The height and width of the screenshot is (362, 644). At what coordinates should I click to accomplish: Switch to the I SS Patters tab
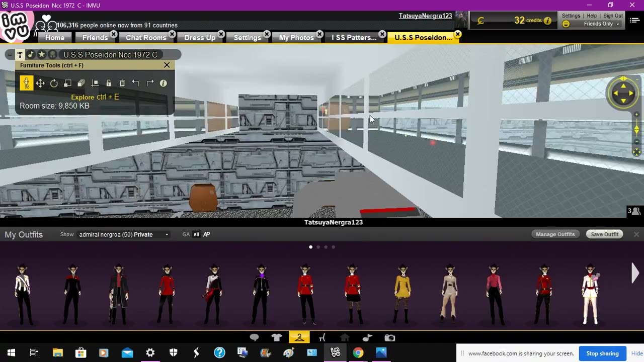[354, 38]
